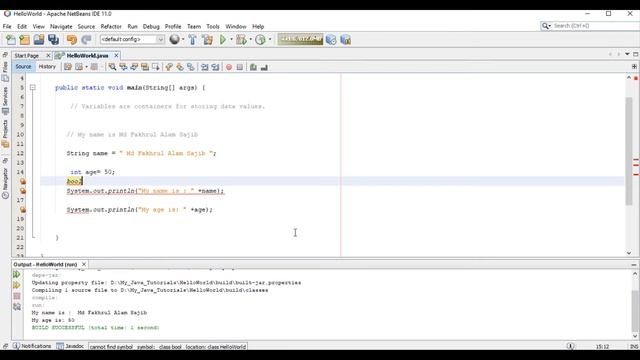Close the Start Page tab

(x=48, y=55)
